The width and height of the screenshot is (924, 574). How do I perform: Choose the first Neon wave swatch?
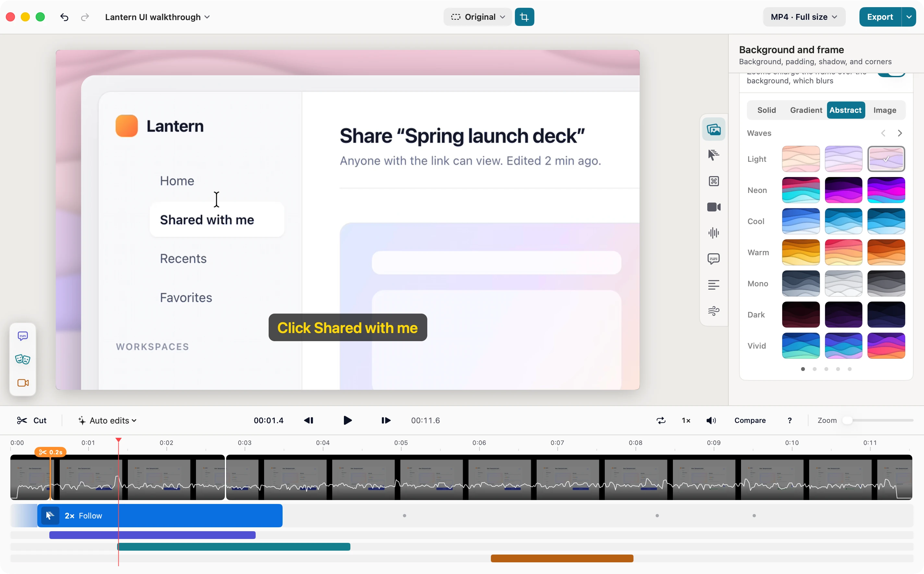pyautogui.click(x=801, y=190)
